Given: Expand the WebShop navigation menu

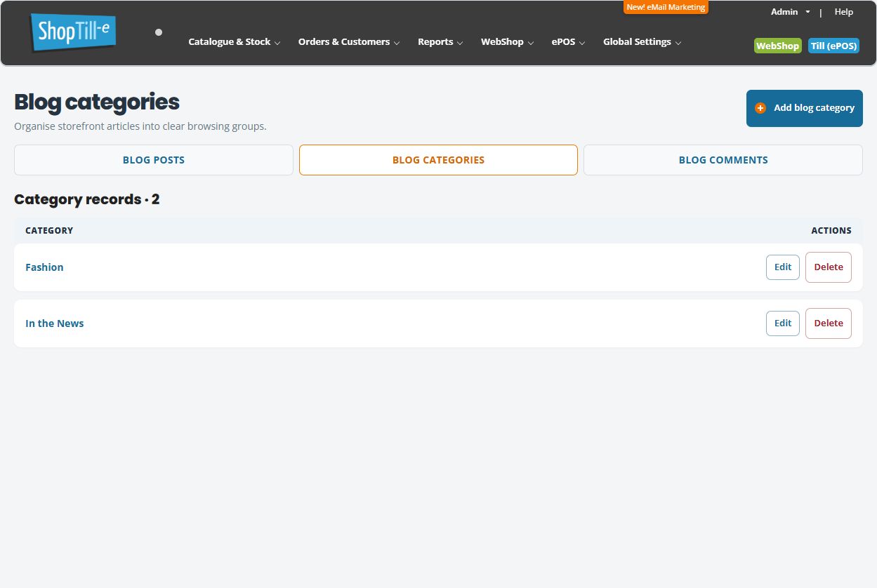Looking at the screenshot, I should click(507, 42).
